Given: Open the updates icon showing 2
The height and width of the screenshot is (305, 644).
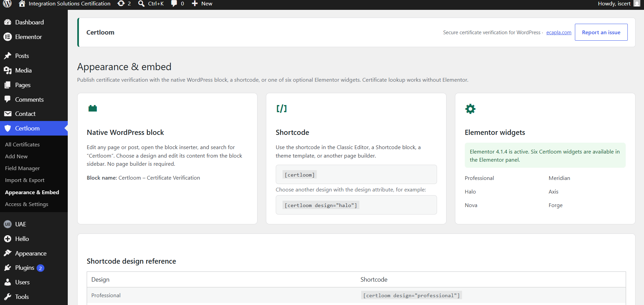Looking at the screenshot, I should (x=121, y=4).
